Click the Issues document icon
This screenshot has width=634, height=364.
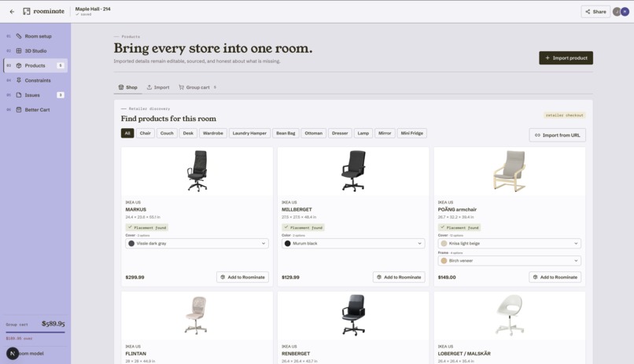pyautogui.click(x=19, y=95)
